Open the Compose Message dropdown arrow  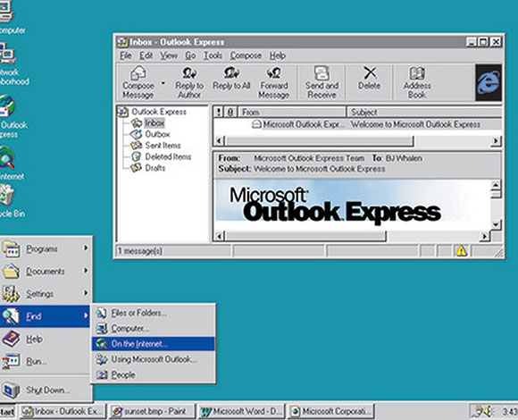(163, 83)
